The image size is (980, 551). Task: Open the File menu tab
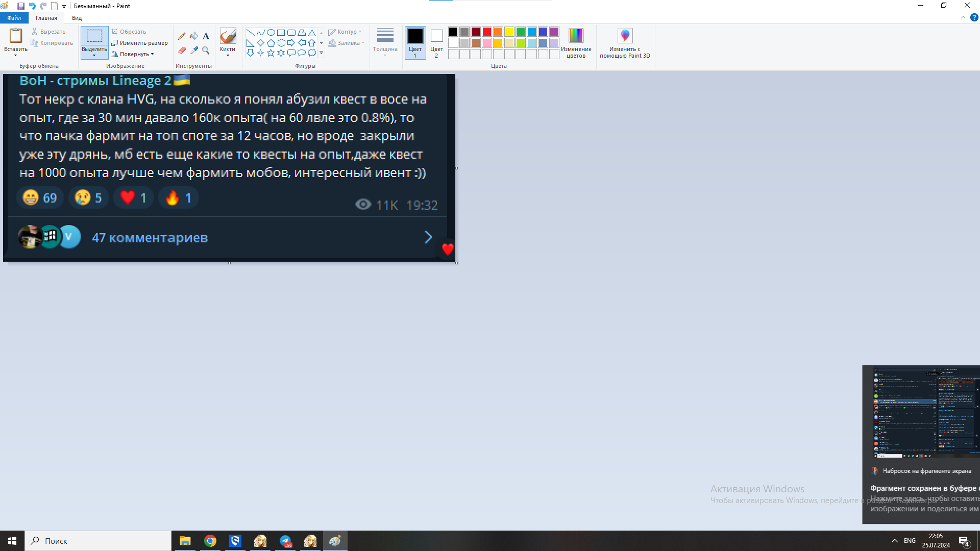(14, 18)
